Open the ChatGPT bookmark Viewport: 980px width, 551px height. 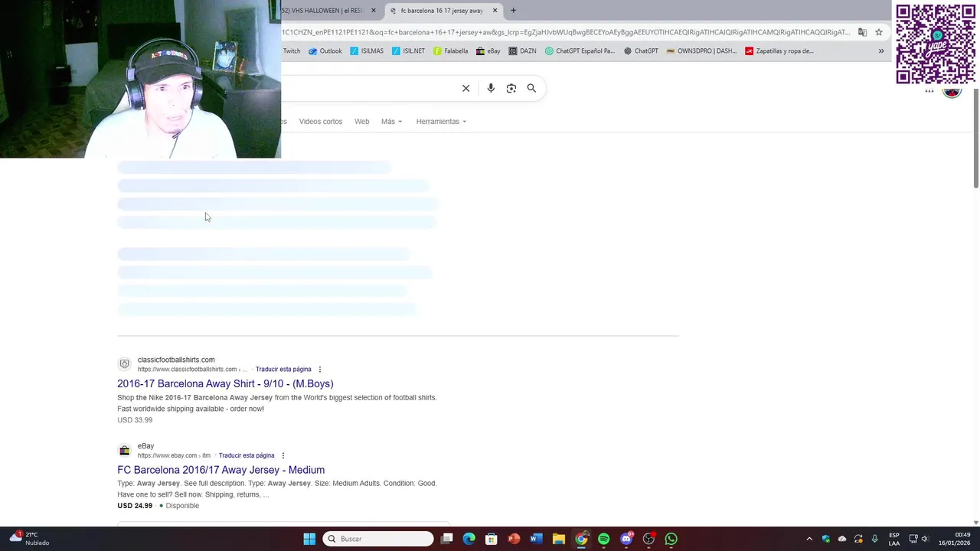641,51
